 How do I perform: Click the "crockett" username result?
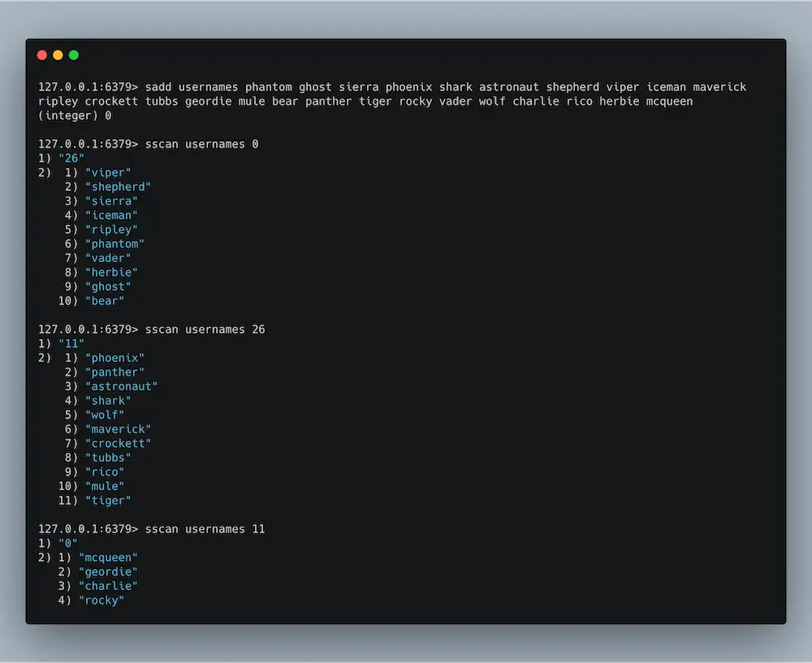pyautogui.click(x=118, y=443)
